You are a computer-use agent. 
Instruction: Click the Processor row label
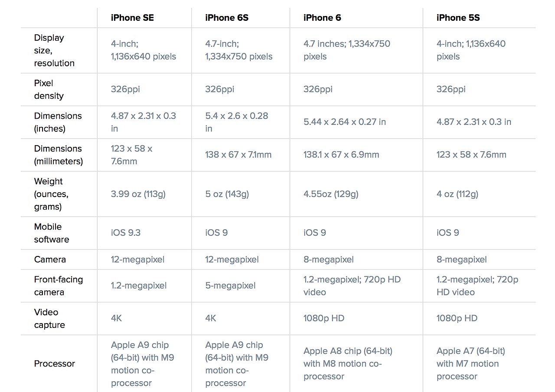tap(55, 364)
